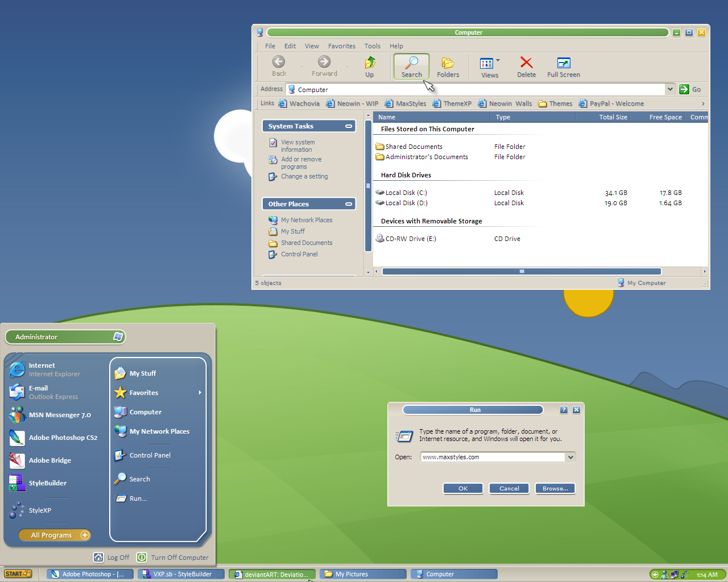The height and width of the screenshot is (582, 728).
Task: Click Cancel in the Run dialog
Action: click(509, 488)
